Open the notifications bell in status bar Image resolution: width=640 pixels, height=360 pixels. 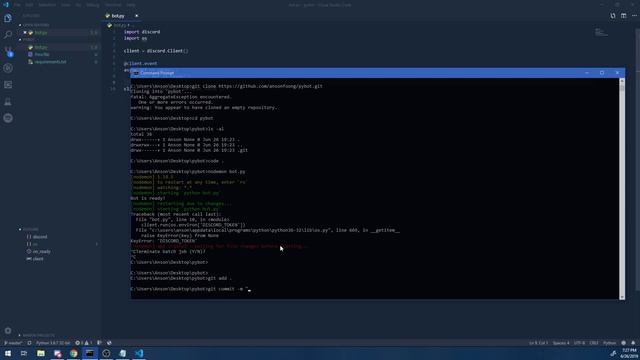633,343
